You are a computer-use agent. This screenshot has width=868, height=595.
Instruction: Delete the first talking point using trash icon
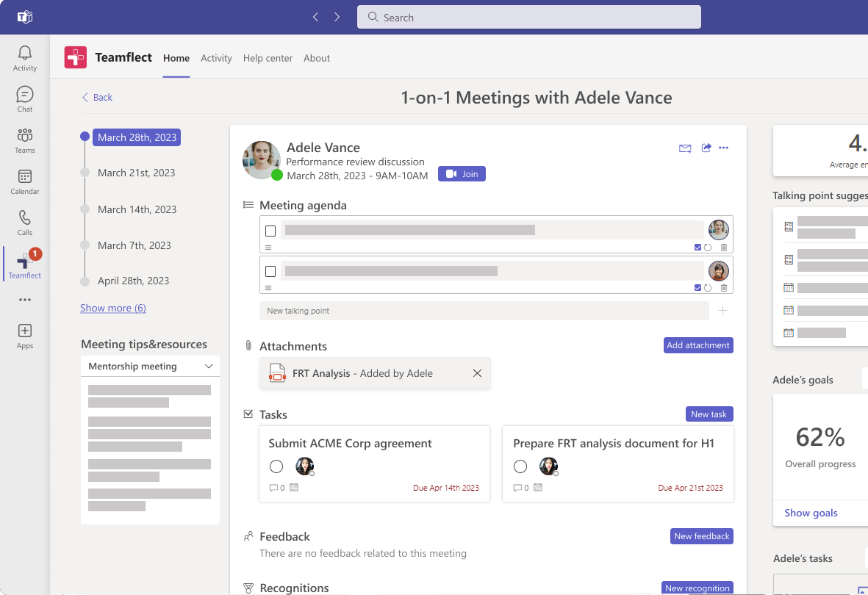[x=725, y=248]
